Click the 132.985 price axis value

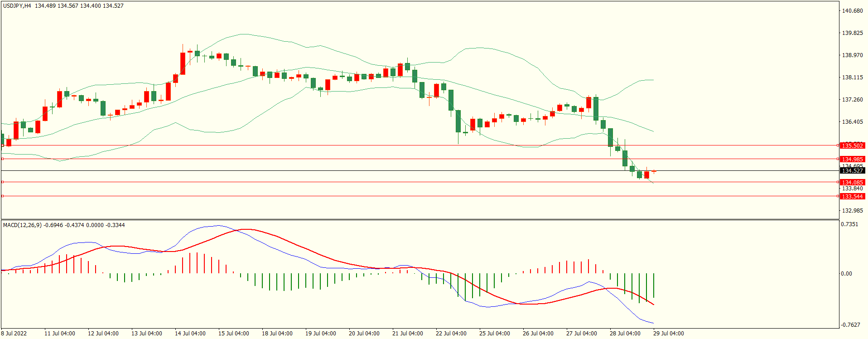(852, 211)
